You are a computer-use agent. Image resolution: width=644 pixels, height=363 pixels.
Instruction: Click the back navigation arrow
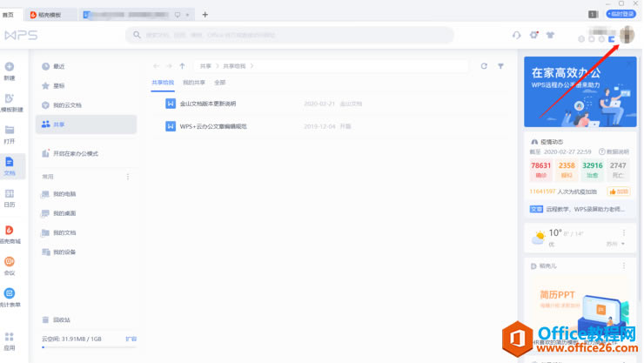(x=156, y=66)
